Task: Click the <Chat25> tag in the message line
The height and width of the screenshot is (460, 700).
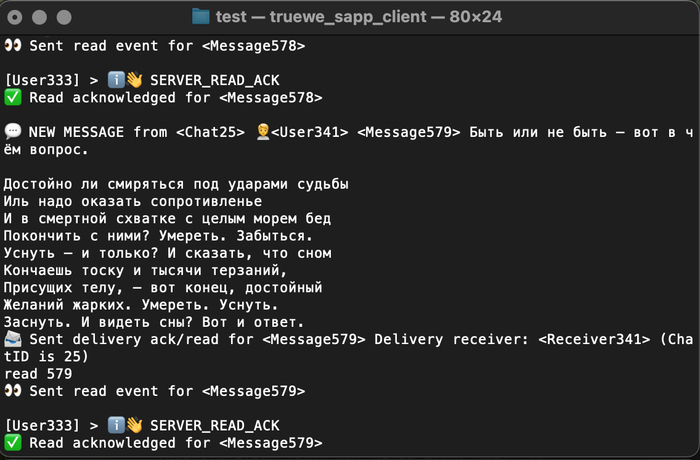Action: tap(210, 132)
